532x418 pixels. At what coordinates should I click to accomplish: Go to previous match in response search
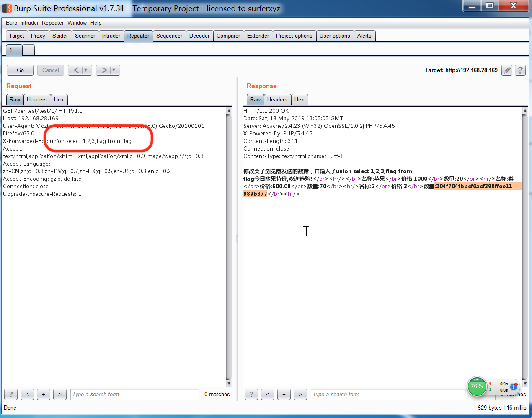click(268, 394)
